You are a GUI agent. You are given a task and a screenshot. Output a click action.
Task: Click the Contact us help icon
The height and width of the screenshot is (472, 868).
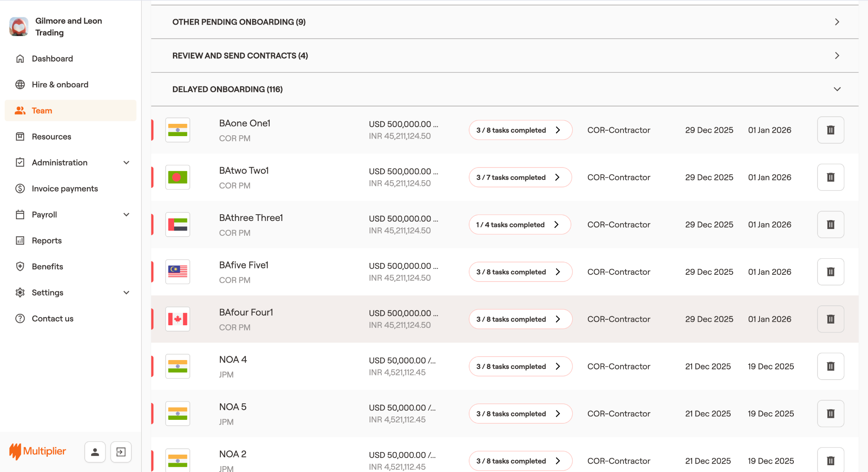20,318
